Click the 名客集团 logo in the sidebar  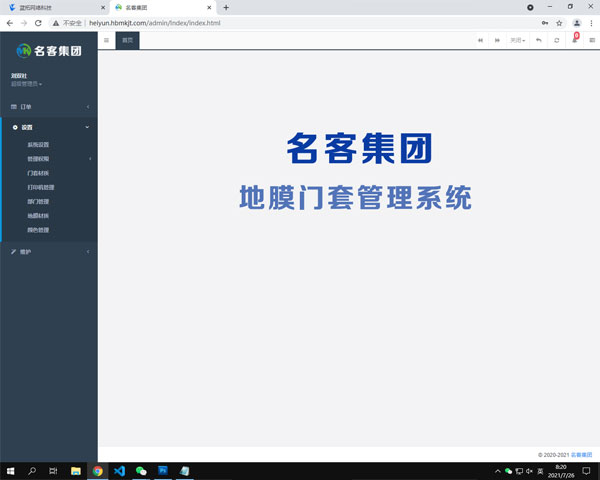tap(48, 49)
